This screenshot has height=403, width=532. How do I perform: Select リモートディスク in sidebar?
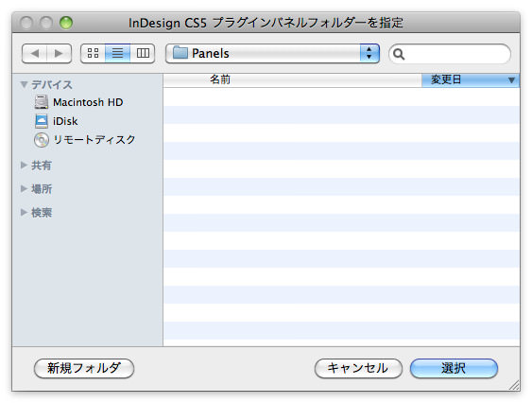coord(85,140)
